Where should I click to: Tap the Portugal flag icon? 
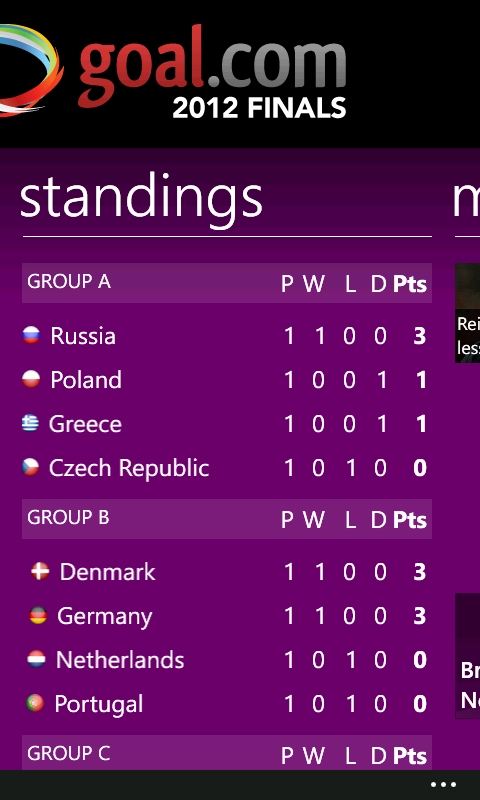[x=35, y=703]
